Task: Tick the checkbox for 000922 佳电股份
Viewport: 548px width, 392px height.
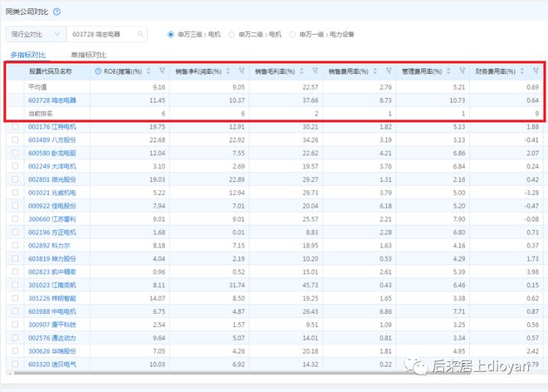Action: pyautogui.click(x=16, y=206)
